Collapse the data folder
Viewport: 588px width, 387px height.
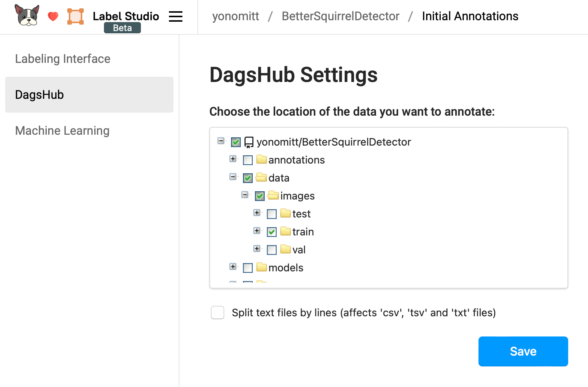pos(233,177)
